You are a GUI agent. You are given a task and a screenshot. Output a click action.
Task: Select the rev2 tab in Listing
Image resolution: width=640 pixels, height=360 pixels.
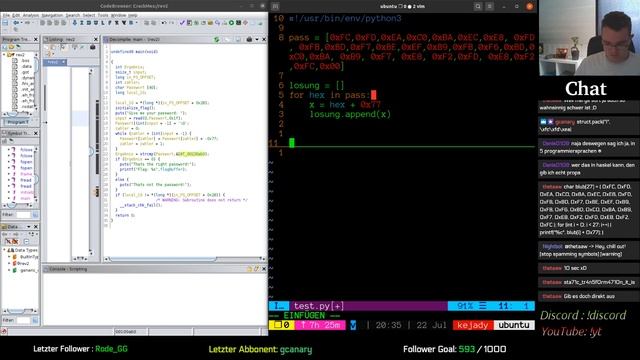pyautogui.click(x=54, y=62)
